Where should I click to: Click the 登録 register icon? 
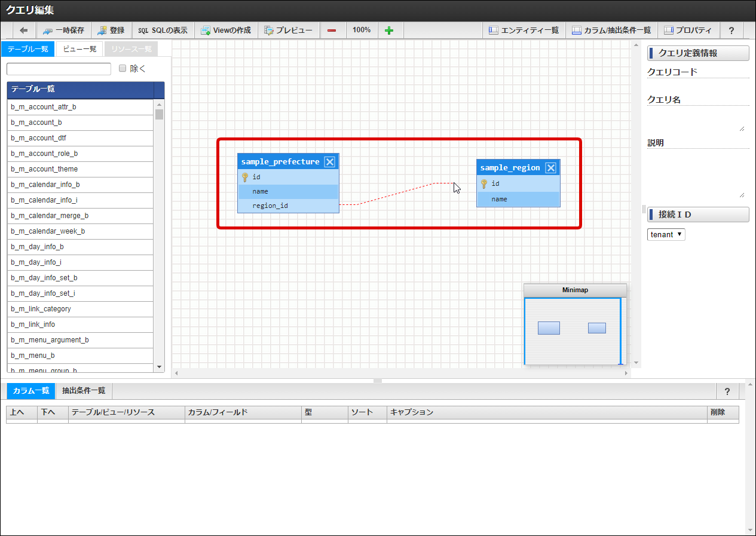[x=102, y=30]
